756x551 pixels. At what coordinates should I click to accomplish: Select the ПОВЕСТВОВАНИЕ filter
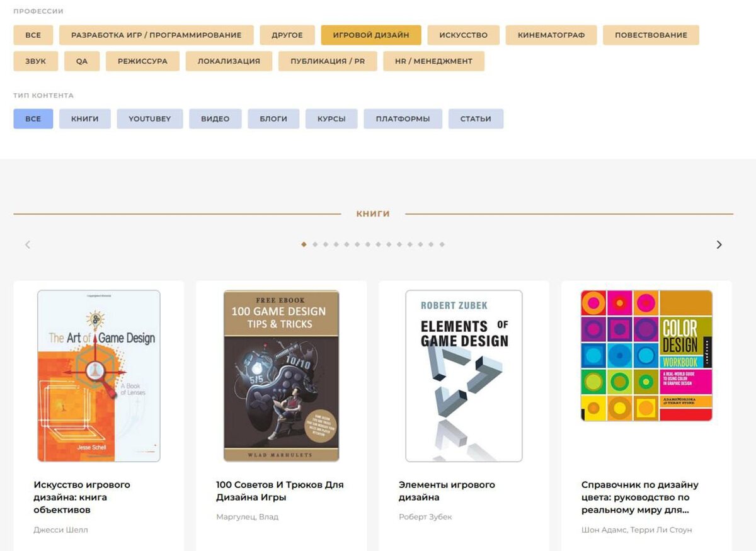pos(651,35)
